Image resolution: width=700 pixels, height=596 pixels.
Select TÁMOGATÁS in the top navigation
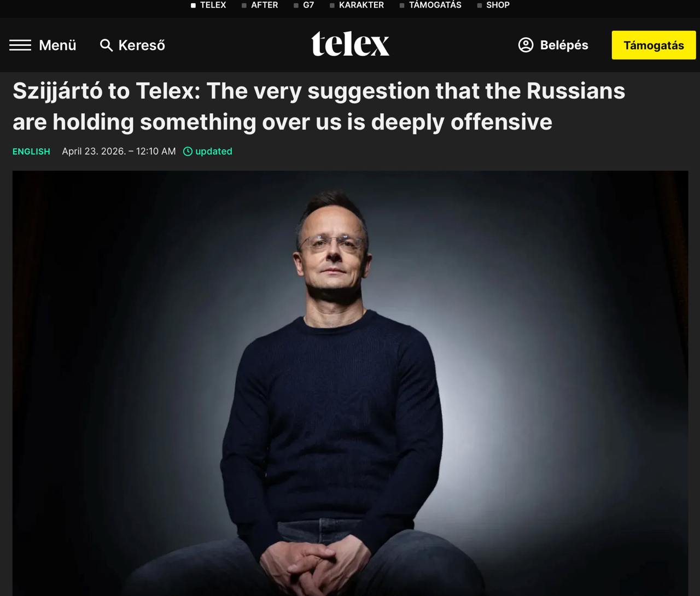coord(435,5)
